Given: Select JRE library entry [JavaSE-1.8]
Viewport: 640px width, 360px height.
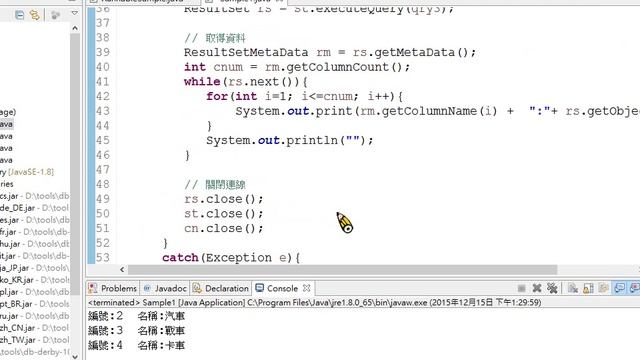Looking at the screenshot, I should (27, 172).
